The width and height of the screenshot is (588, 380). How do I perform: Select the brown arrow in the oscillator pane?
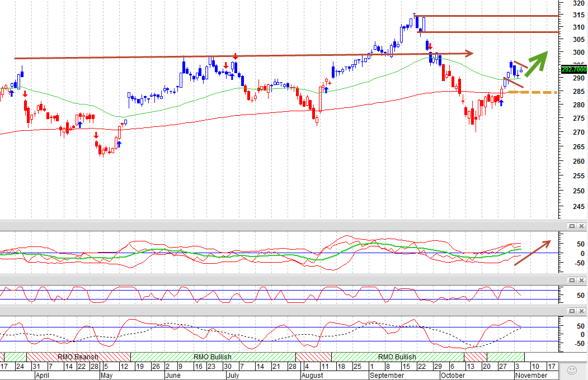coord(533,253)
